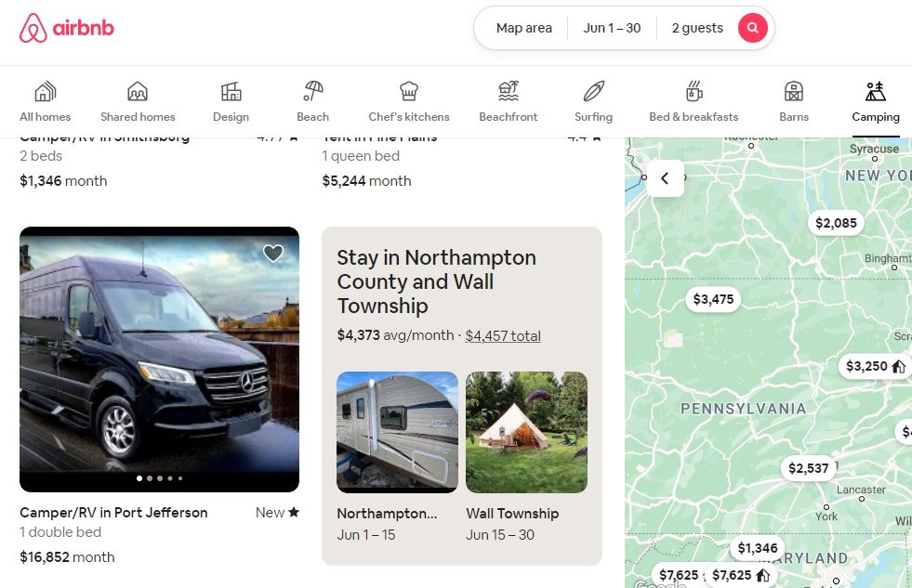The image size is (912, 588).
Task: Select the Bed & breakfasts category
Action: pos(694,100)
